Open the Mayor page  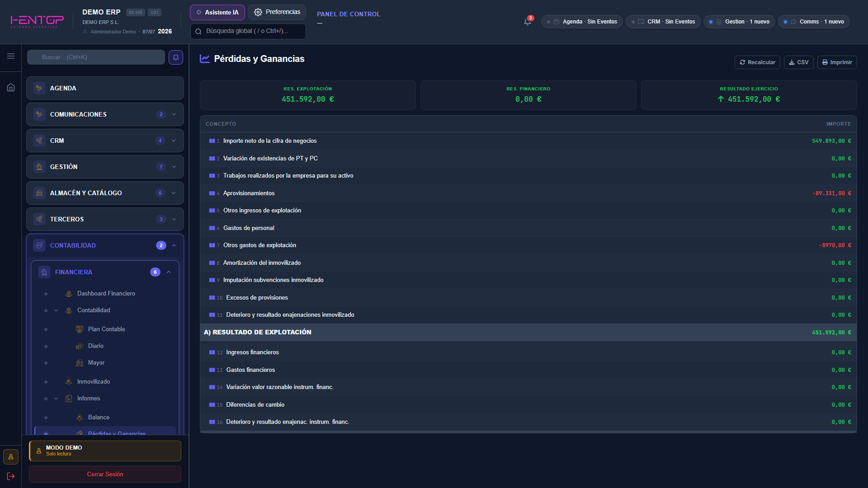[96, 363]
